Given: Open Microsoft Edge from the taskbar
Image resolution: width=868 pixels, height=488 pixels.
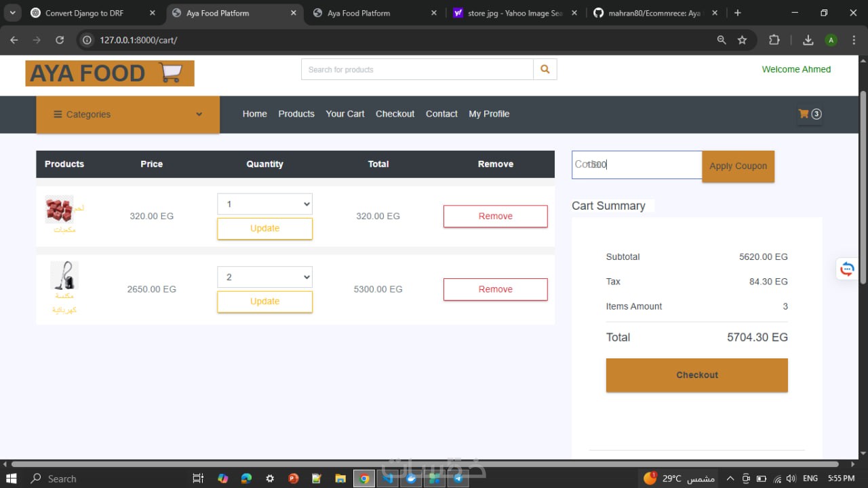Looking at the screenshot, I should (x=246, y=478).
